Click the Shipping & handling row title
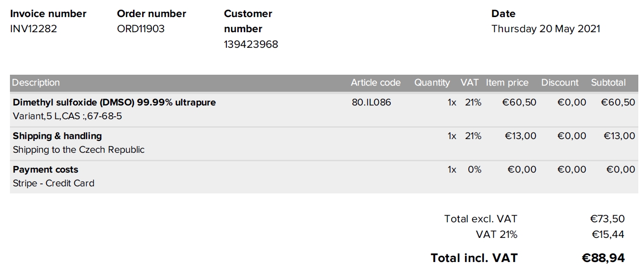This screenshot has height=270, width=644. [57, 136]
